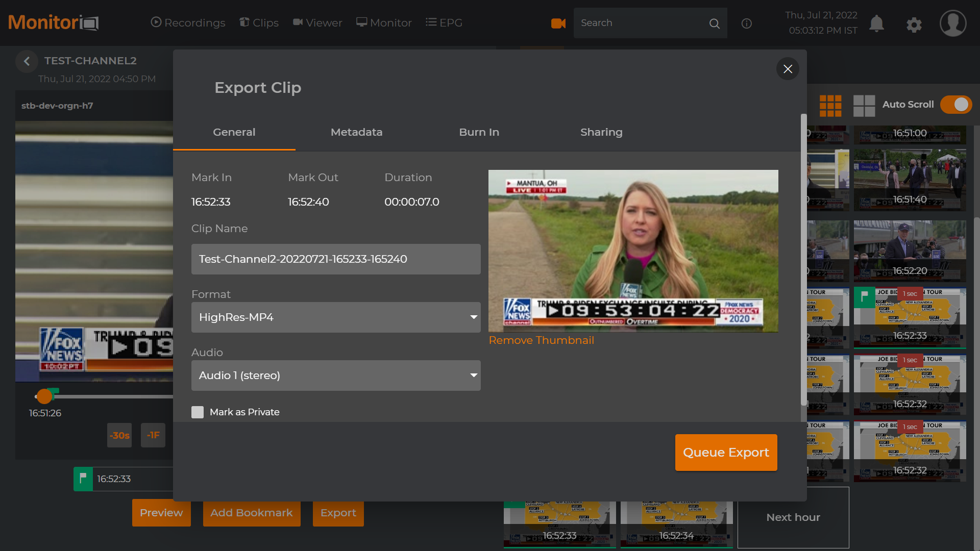The height and width of the screenshot is (551, 980).
Task: Open the notifications bell
Action: [876, 23]
